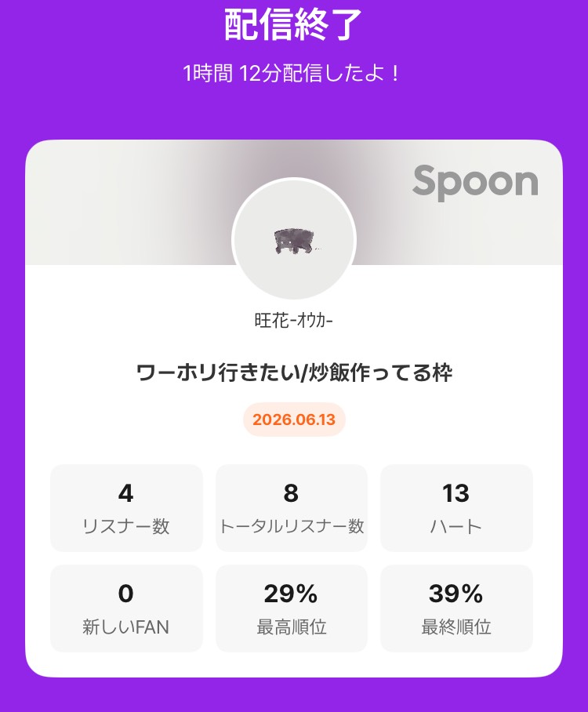
Task: Tap the number 13 hearts value
Action: click(x=456, y=493)
